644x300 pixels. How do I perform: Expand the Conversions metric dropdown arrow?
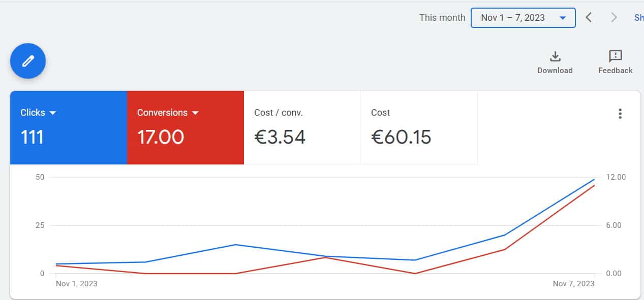[x=195, y=113]
